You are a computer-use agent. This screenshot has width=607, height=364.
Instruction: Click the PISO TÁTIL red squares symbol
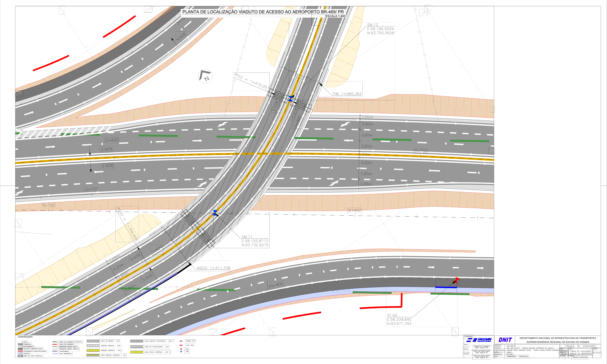pos(181,345)
